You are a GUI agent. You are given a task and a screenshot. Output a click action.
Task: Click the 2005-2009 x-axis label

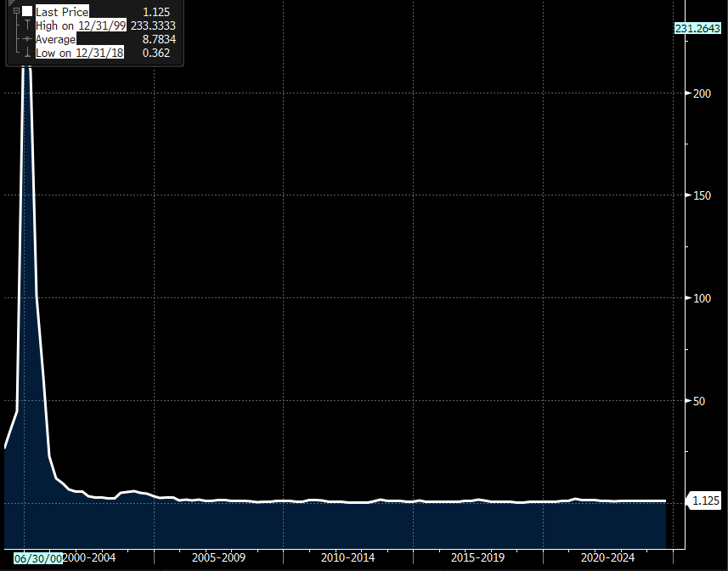[x=218, y=557]
